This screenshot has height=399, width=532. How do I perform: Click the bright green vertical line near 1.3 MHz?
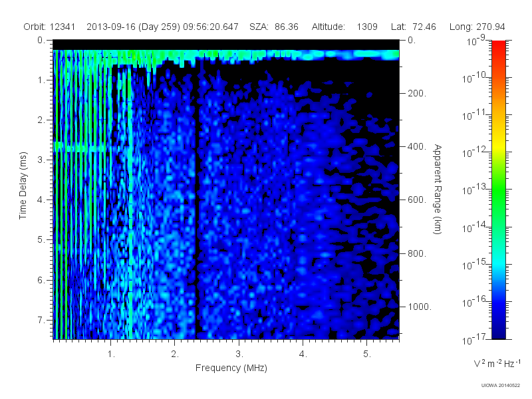pyautogui.click(x=130, y=203)
